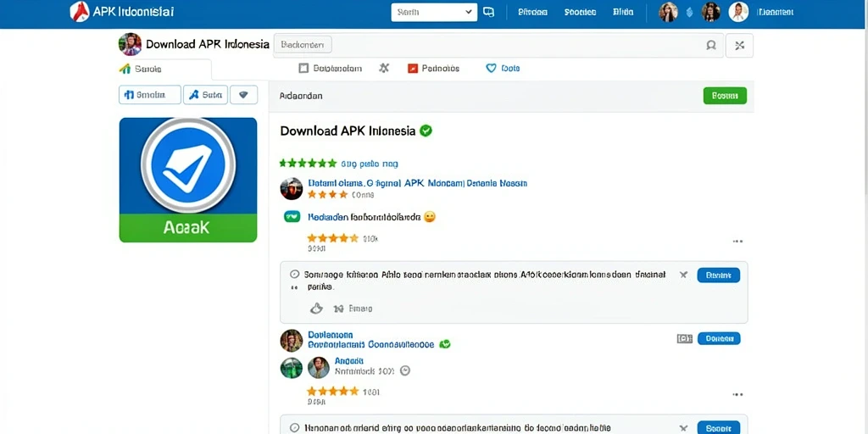Open the large blue checkmark app thumbnail

(188, 165)
